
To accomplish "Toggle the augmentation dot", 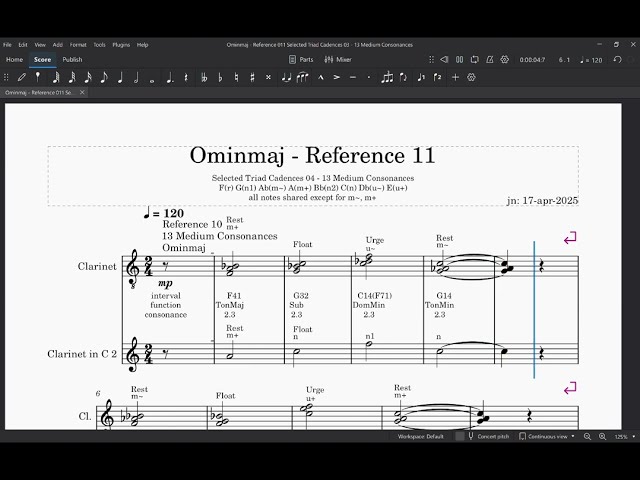I will point(169,77).
